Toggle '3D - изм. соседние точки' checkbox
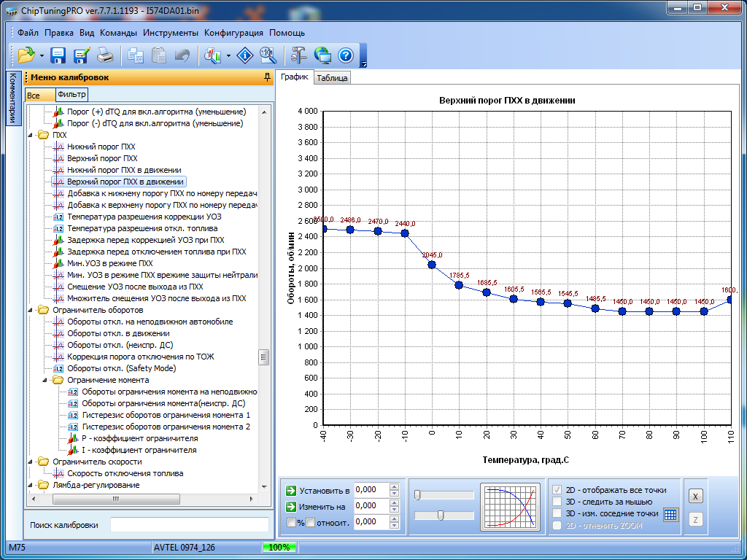 click(x=557, y=513)
